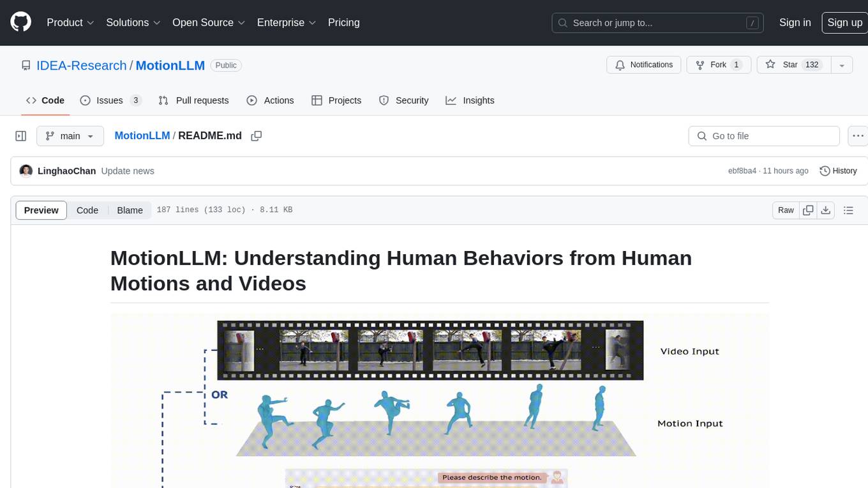The width and height of the screenshot is (868, 488).
Task: Switch to the Insights tab
Action: tap(470, 100)
